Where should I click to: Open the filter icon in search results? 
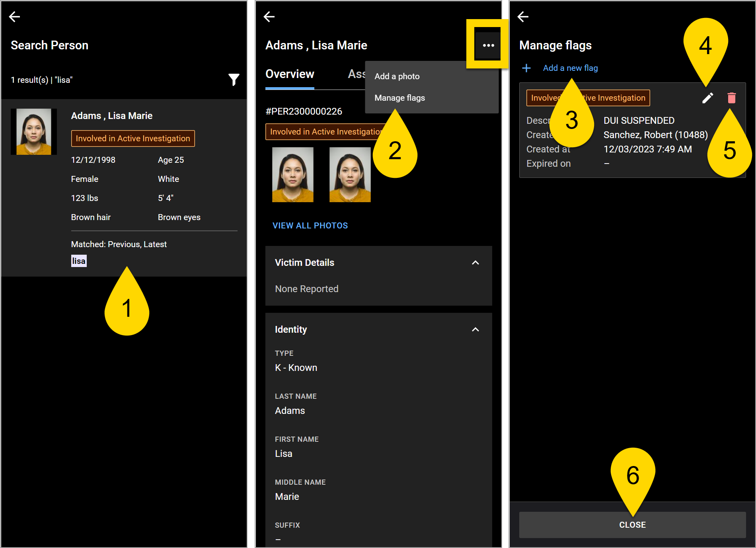(234, 80)
